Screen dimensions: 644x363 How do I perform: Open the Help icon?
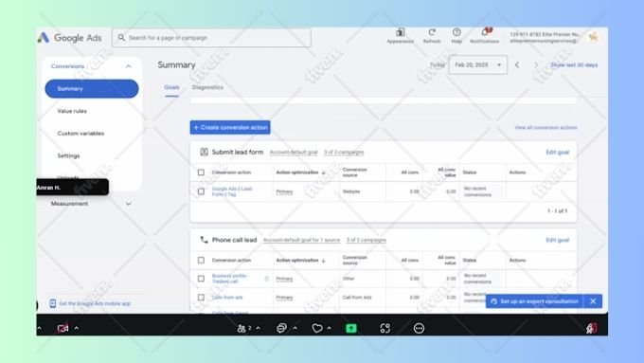[x=456, y=32]
